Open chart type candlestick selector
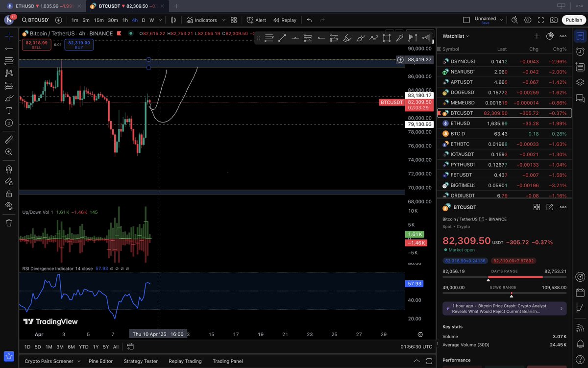 [x=173, y=20]
